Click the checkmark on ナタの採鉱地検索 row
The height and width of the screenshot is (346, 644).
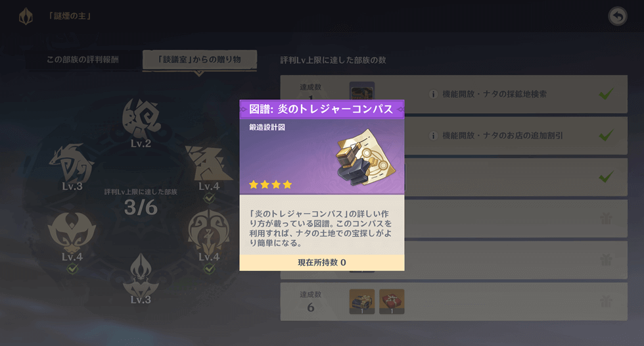606,93
